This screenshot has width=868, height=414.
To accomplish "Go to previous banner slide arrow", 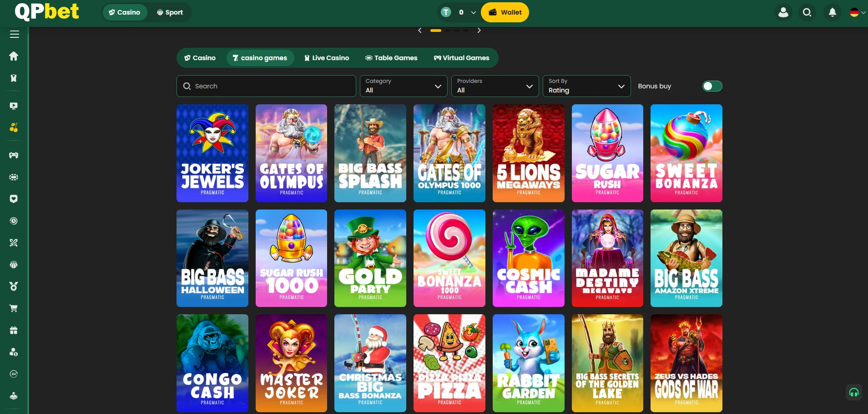I will (x=420, y=31).
